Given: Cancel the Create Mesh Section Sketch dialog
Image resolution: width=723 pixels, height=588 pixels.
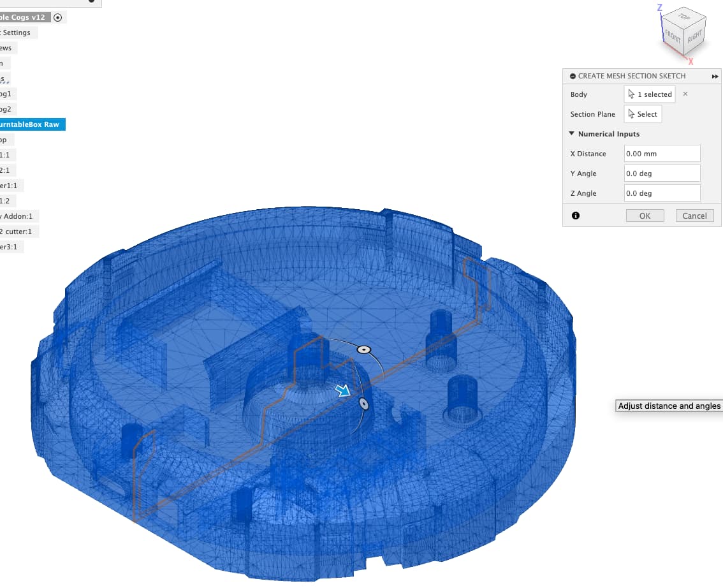Looking at the screenshot, I should tap(694, 216).
